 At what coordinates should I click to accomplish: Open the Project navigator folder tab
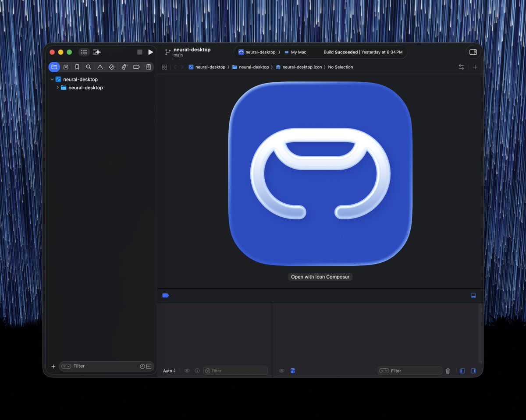54,67
